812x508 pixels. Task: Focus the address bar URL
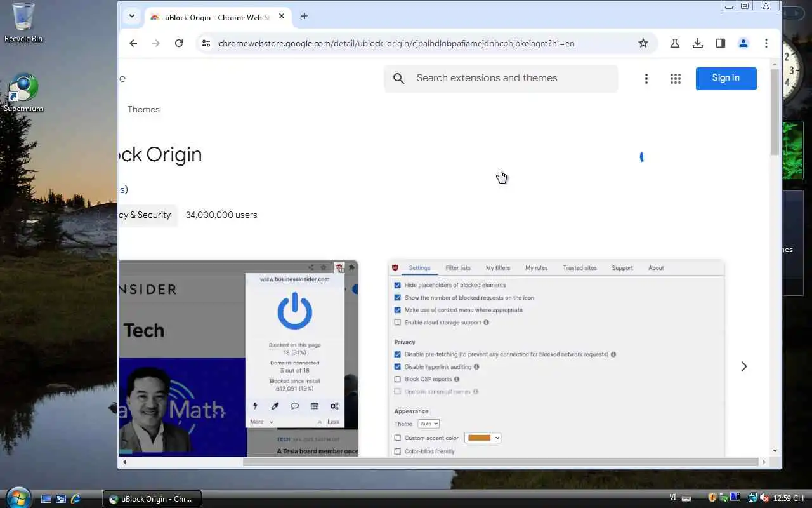[x=396, y=43]
